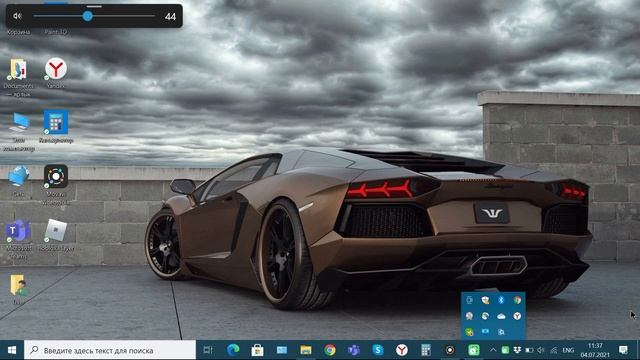Launch Google Chrome from the taskbar
This screenshot has width=640, height=360.
[x=330, y=350]
